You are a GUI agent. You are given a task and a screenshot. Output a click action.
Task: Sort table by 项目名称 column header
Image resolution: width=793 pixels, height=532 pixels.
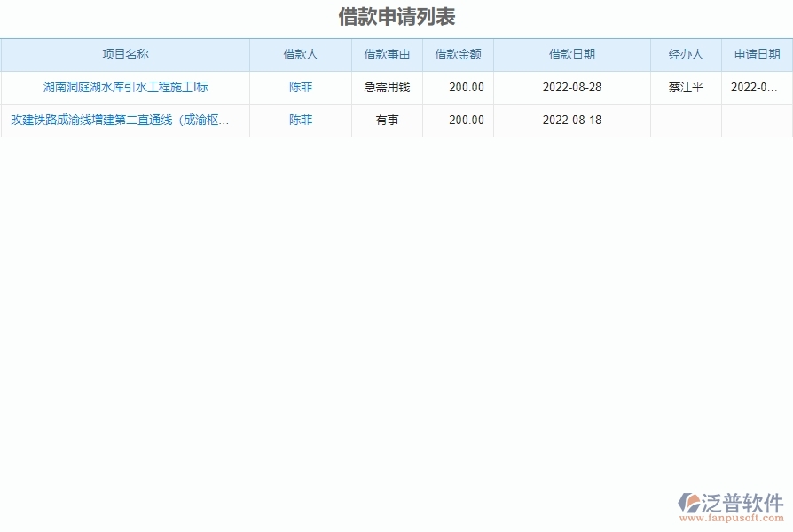pyautogui.click(x=126, y=54)
